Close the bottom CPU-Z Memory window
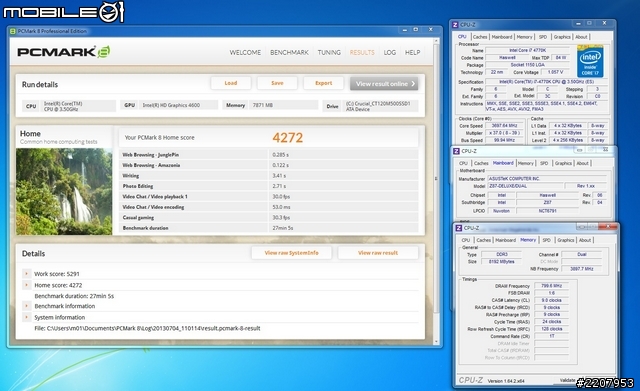Image resolution: width=640 pixels, height=391 pixels. [x=609, y=227]
